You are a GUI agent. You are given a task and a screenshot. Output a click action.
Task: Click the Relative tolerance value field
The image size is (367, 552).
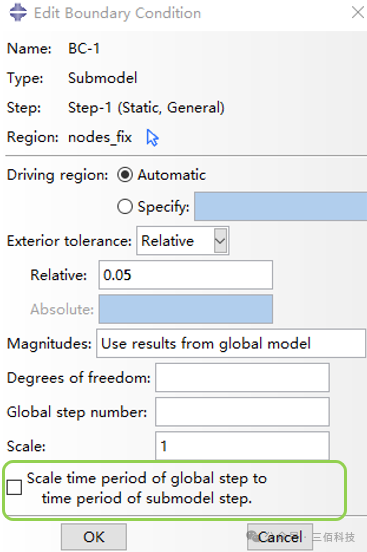point(186,275)
